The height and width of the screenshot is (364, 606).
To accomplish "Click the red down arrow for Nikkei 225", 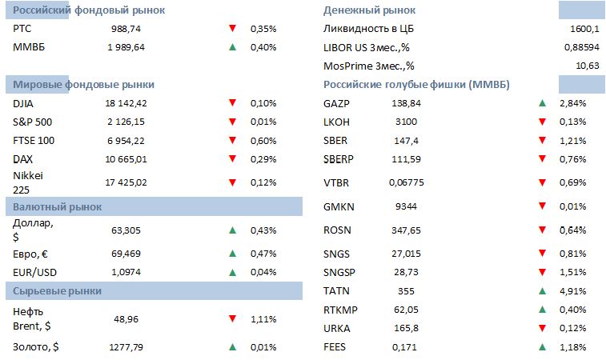I will (232, 182).
